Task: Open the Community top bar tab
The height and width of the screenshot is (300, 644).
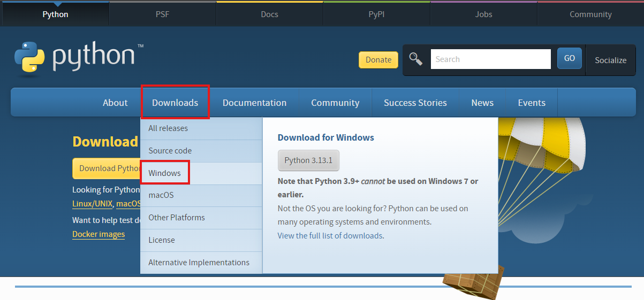Action: click(x=590, y=14)
